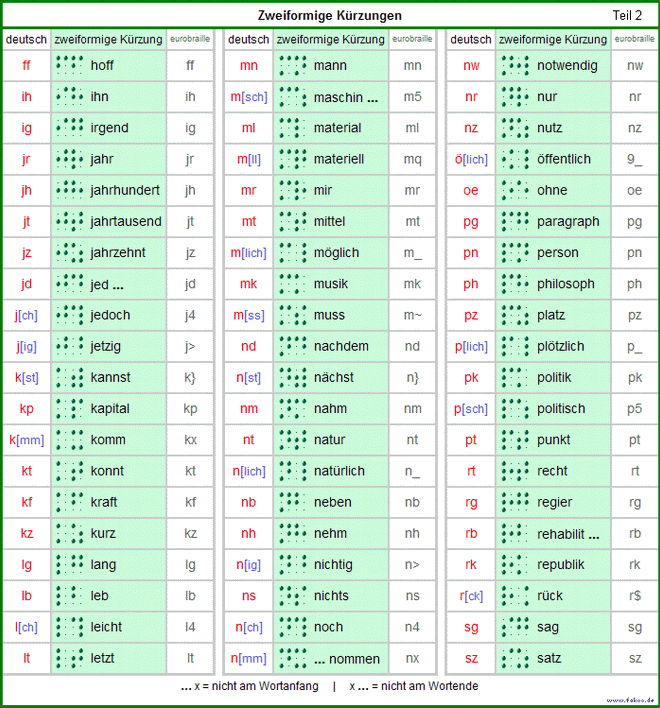Click the braille pattern beside 'recht'
Viewport: 660px width, 708px height.
coord(515,470)
